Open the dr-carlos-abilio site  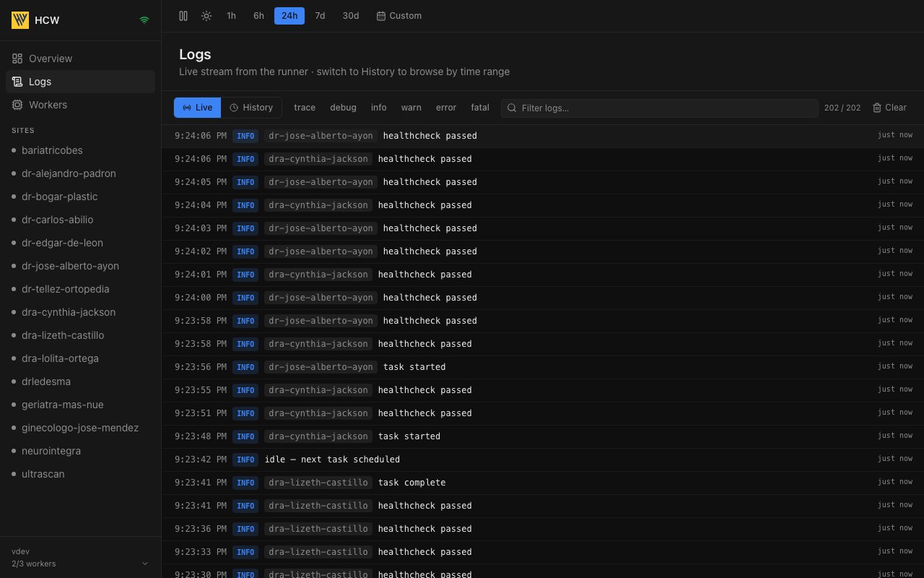(x=80, y=220)
